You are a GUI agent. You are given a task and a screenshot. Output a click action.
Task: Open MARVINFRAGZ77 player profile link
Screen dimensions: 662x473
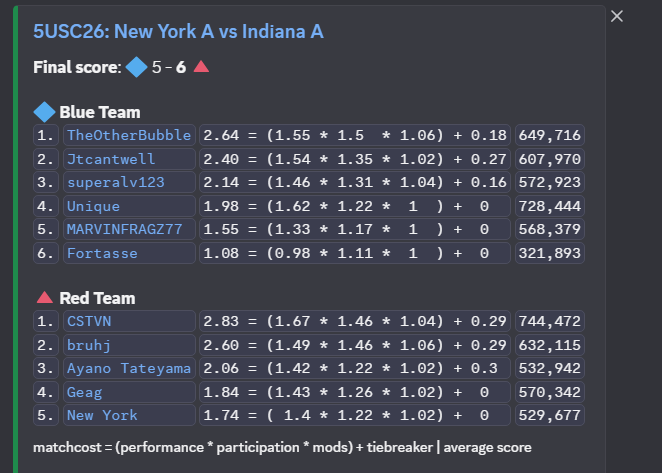(x=125, y=229)
